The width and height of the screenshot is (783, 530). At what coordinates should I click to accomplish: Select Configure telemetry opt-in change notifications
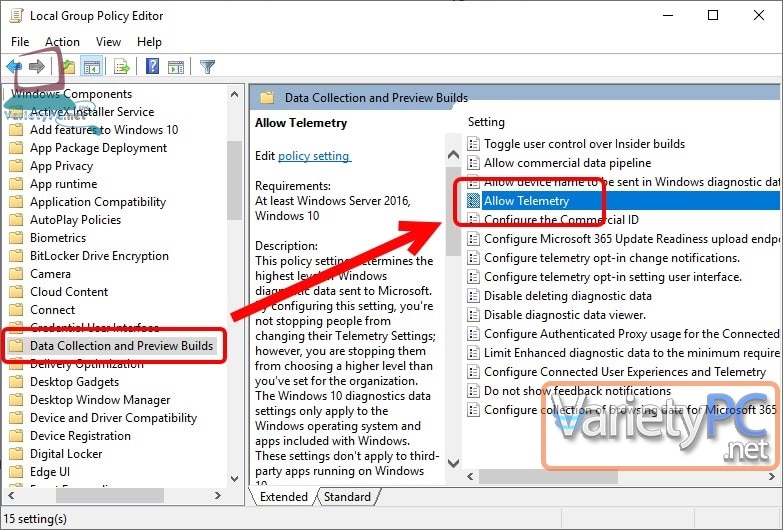[x=612, y=258]
